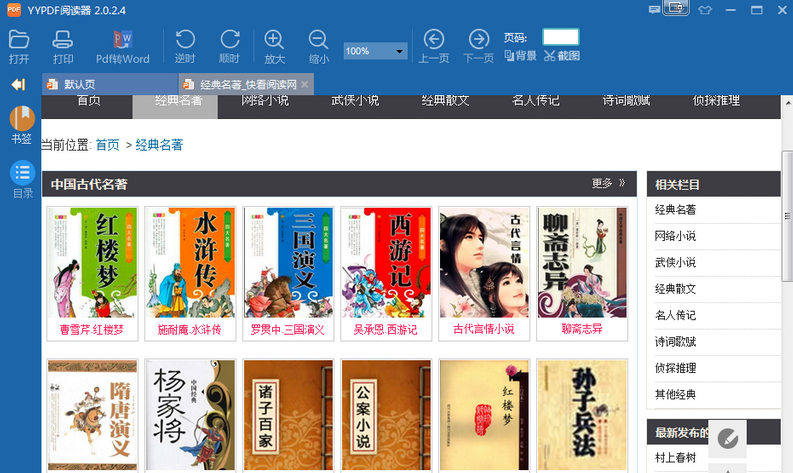The width and height of the screenshot is (793, 473).
Task: Open the 书签 bookmarks panel
Action: click(22, 124)
